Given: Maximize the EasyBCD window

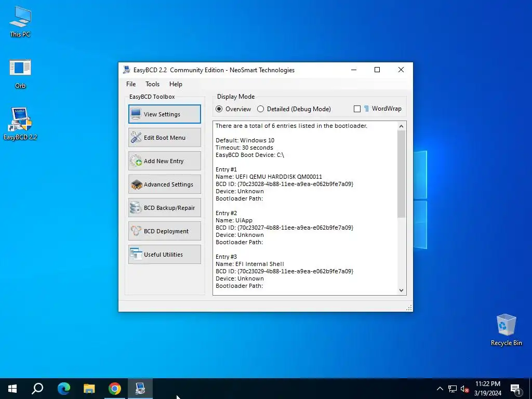Looking at the screenshot, I should [x=377, y=70].
